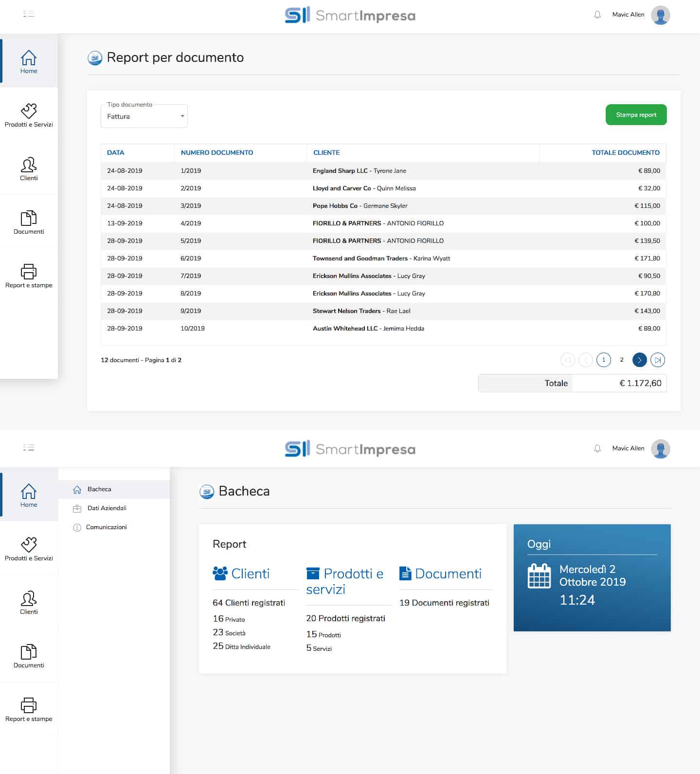
Task: Click the Documenti file icon in Report card
Action: pos(405,573)
